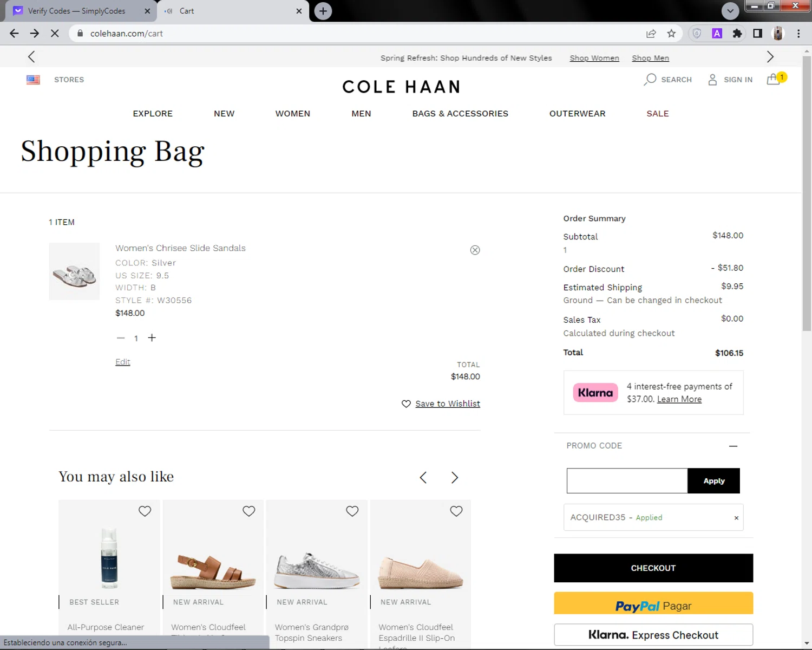Screen dimensions: 812x650
Task: Favorite the Cloudfeel Espadrille heart
Action: 456,511
